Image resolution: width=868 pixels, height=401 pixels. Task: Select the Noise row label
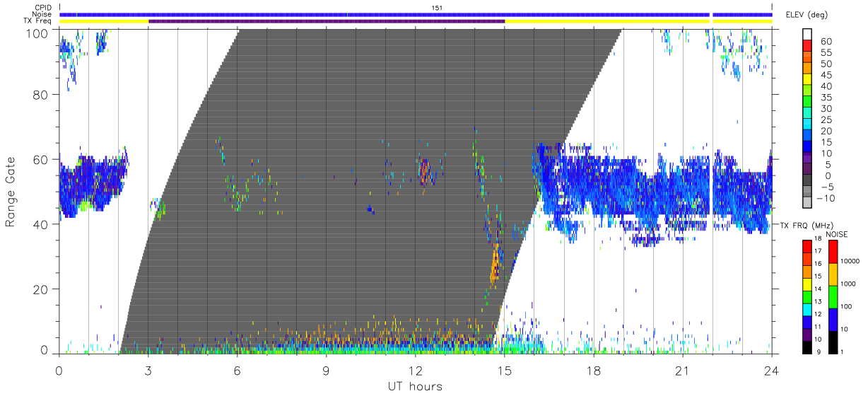pyautogui.click(x=42, y=14)
